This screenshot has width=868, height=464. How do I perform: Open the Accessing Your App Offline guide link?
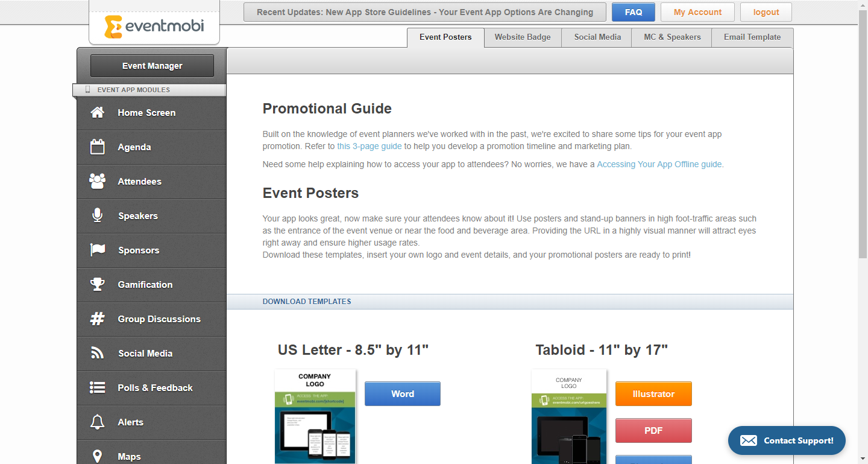coord(659,164)
